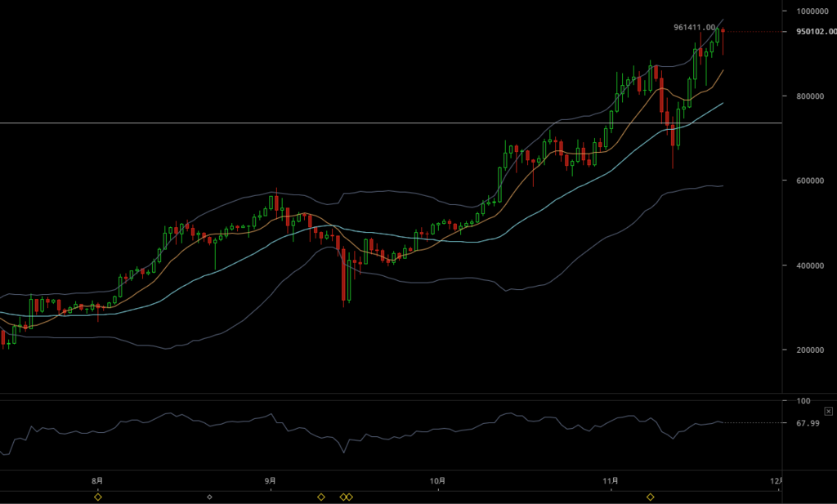The image size is (837, 504).
Task: Select the yellow diamond marker just after 9月
Action: (320, 497)
